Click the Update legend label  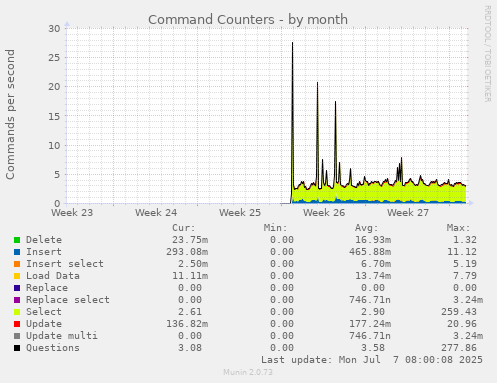[44, 324]
